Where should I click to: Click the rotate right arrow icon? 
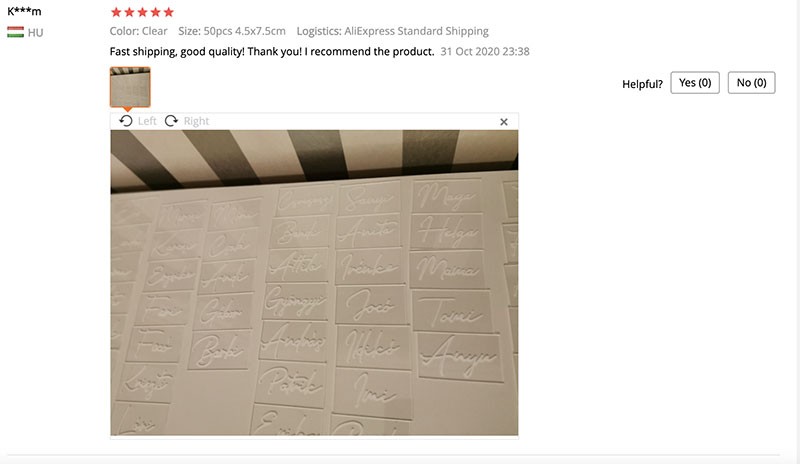tap(171, 121)
